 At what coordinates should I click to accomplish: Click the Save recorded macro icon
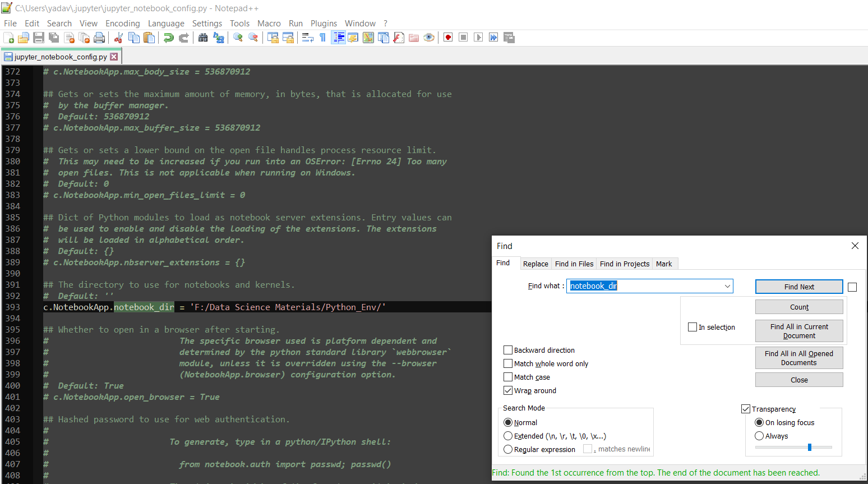(x=509, y=38)
